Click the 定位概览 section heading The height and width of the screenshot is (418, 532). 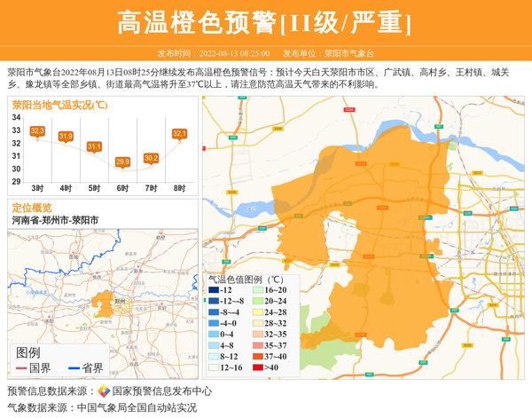32,207
